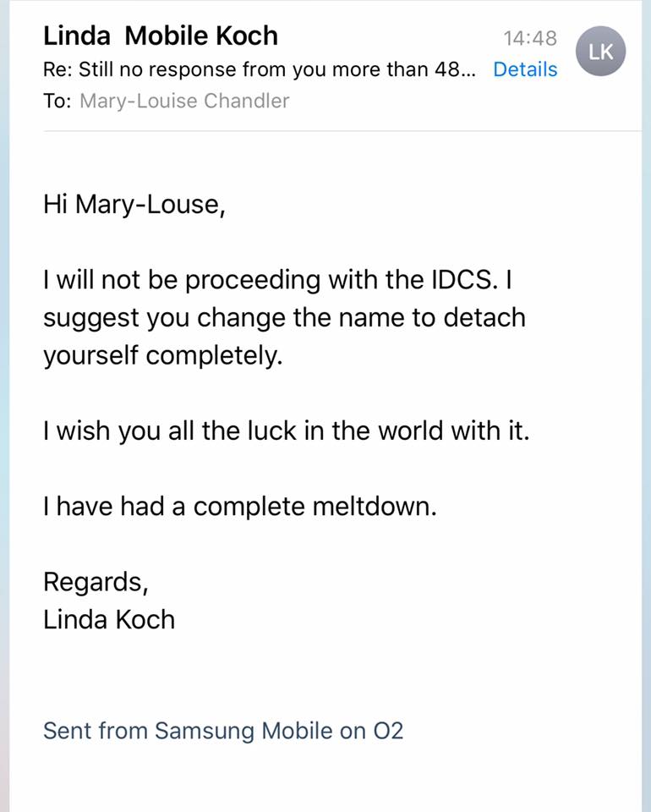Click the email subject line
Screen dimensions: 651x812
tap(259, 69)
